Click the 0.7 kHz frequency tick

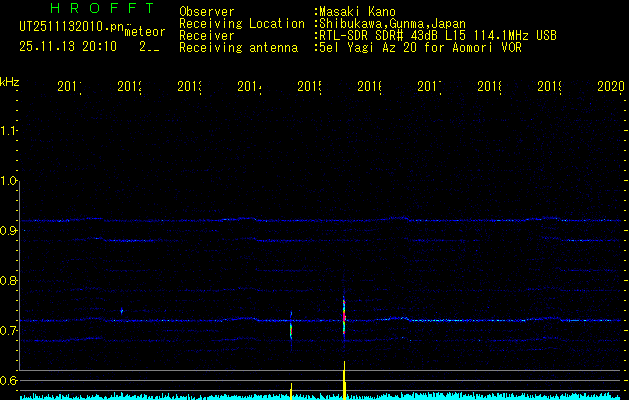pyautogui.click(x=10, y=331)
